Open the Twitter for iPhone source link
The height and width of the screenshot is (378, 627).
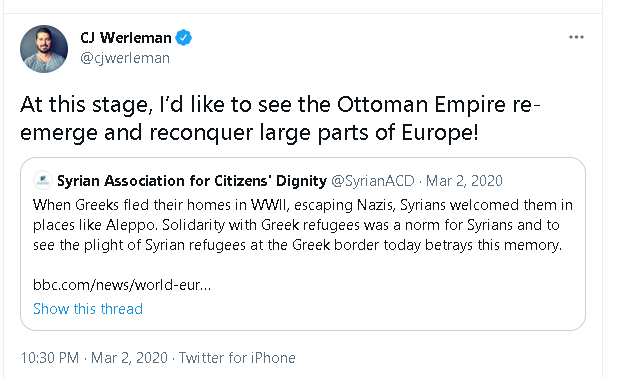coord(237,358)
